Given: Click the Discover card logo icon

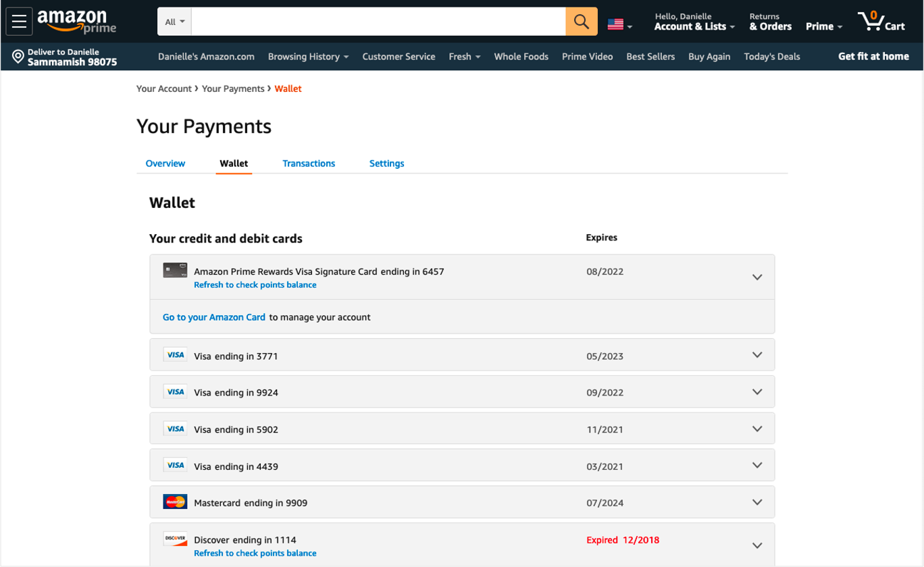Looking at the screenshot, I should pos(175,539).
